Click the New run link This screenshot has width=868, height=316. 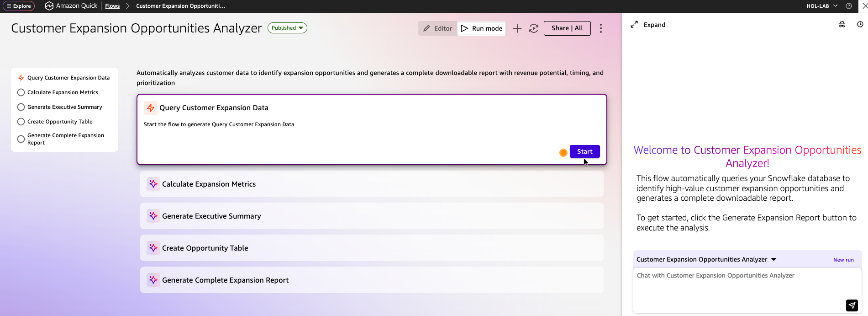[x=843, y=260]
